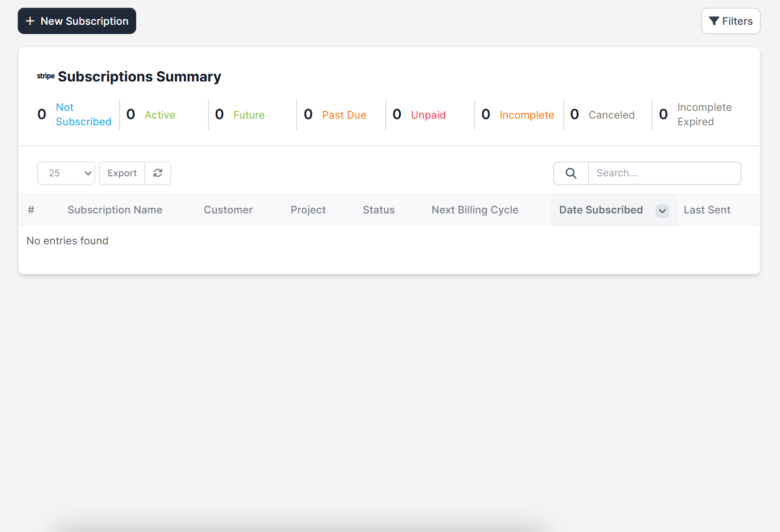
Task: Filter by Future subscriptions
Action: click(249, 115)
